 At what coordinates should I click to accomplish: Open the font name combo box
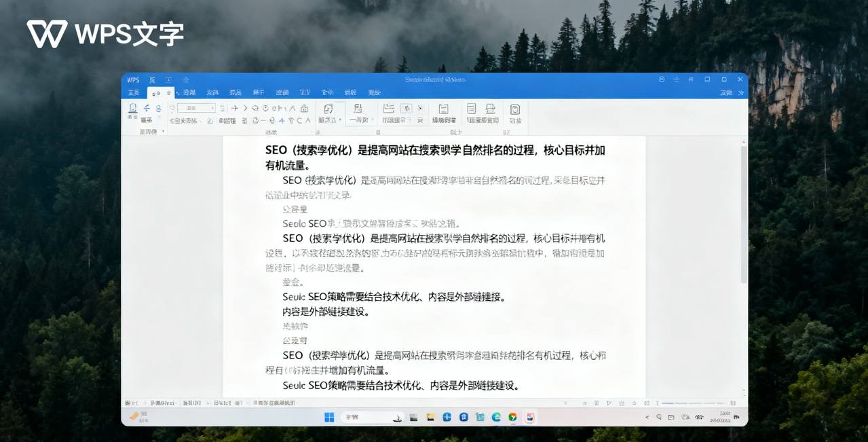(195, 107)
